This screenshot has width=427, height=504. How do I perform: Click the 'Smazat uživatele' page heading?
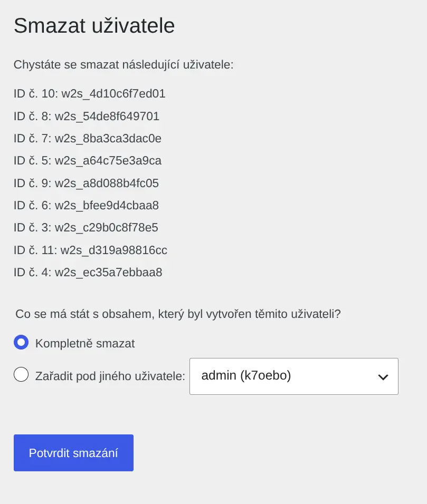pyautogui.click(x=94, y=25)
